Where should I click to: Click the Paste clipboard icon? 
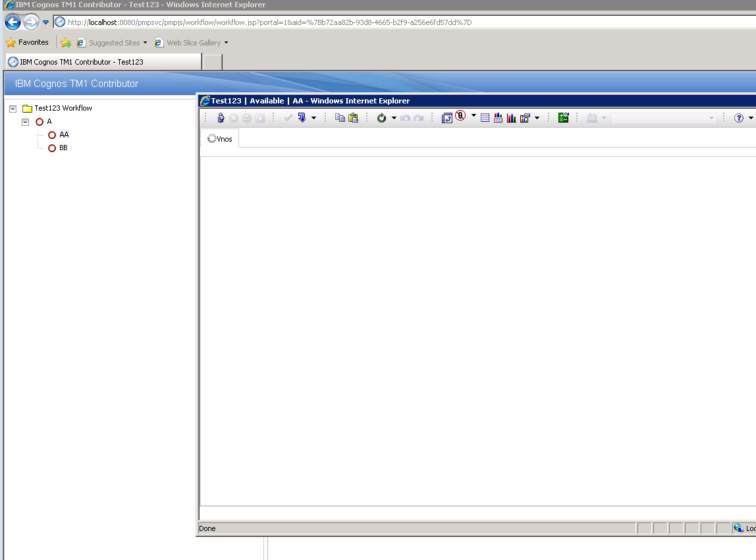(354, 118)
